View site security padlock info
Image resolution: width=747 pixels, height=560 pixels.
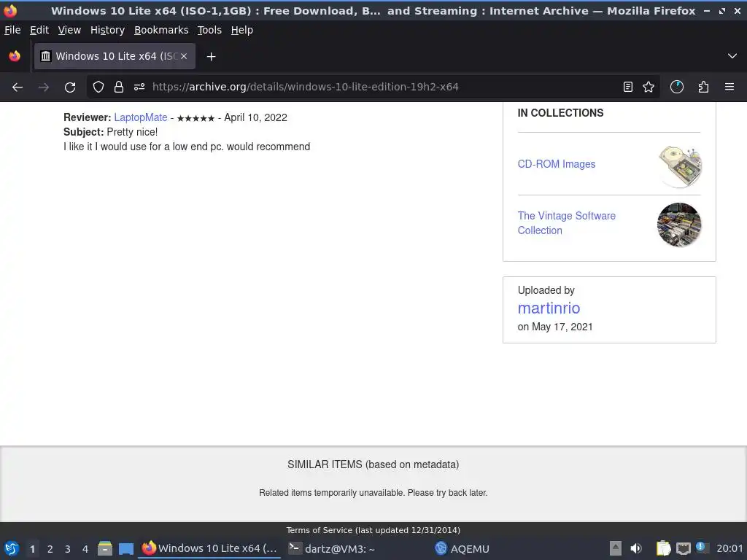[x=119, y=87]
